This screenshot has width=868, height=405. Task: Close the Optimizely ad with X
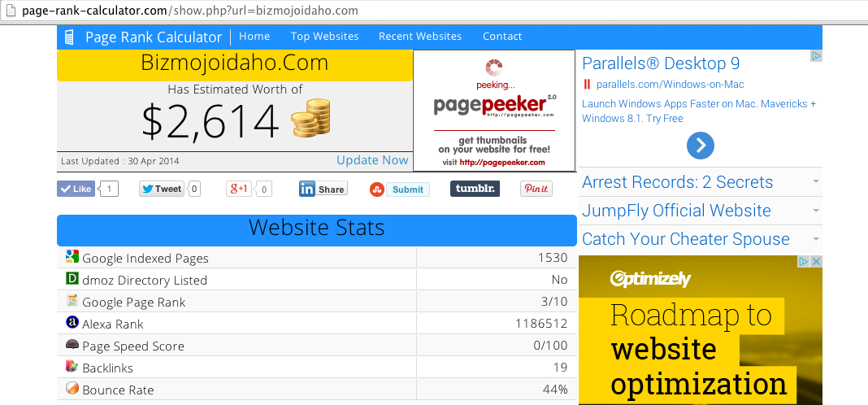817,262
